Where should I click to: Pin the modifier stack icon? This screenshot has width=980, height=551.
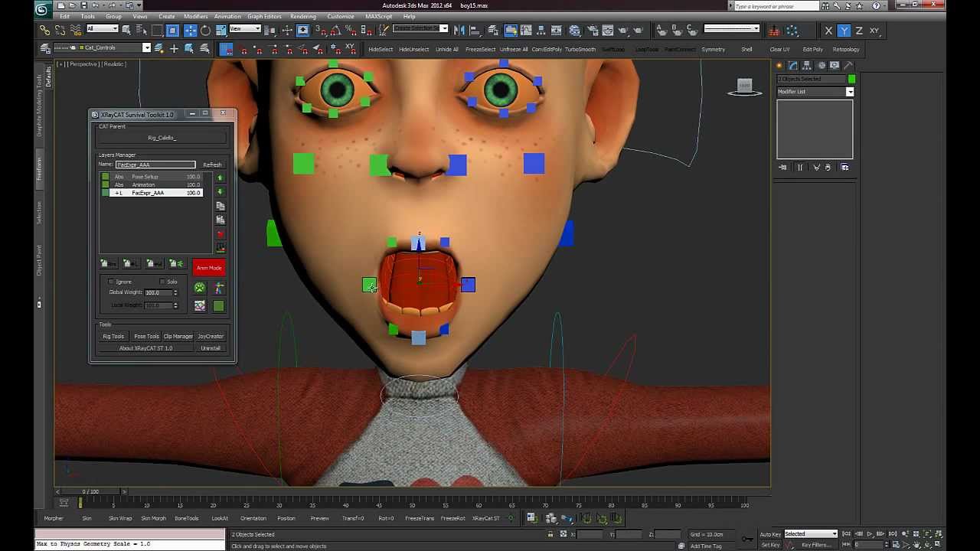[782, 167]
